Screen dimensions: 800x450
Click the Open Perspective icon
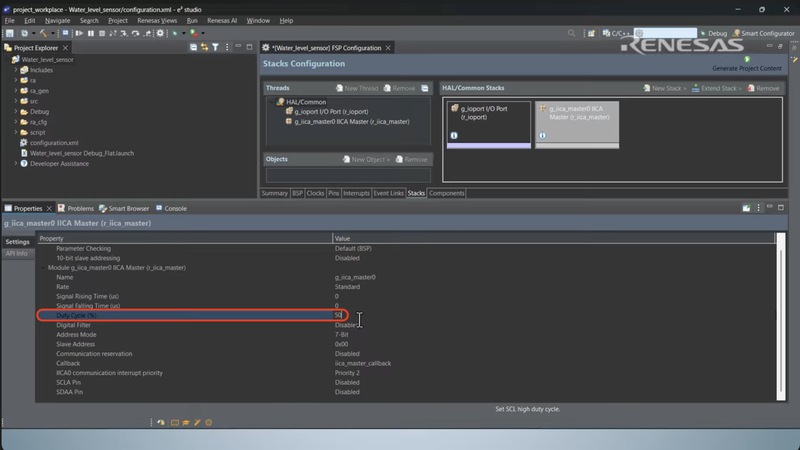click(x=591, y=33)
